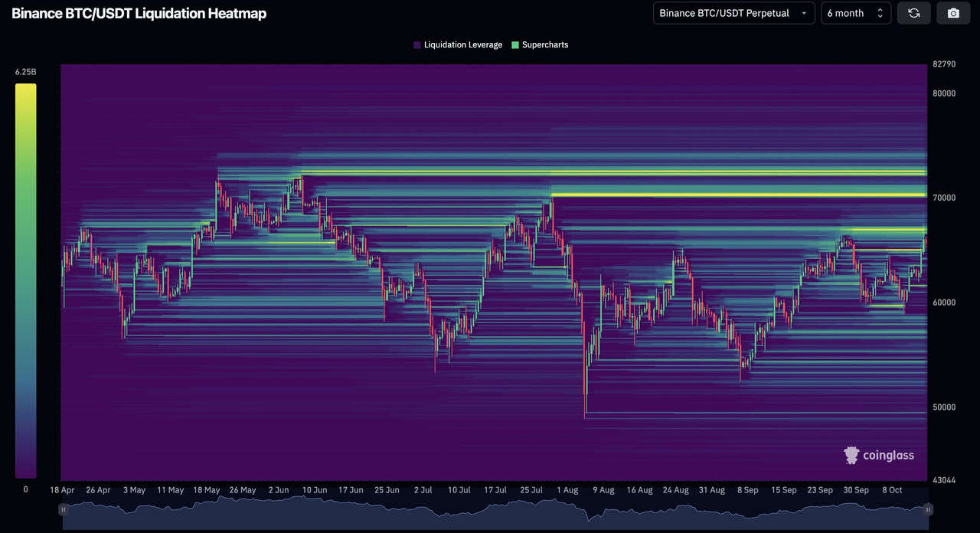
Task: Click the 25 Jun date axis label
Action: click(x=387, y=490)
